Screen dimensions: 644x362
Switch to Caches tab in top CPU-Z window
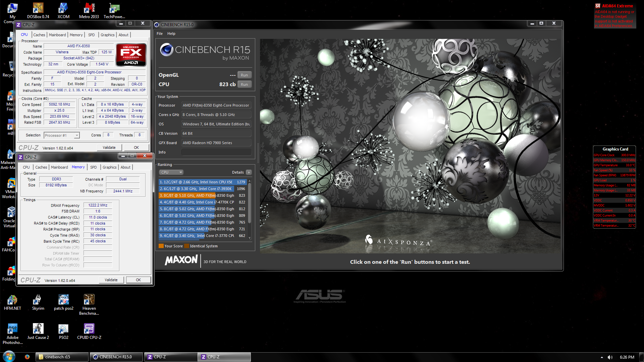(39, 35)
